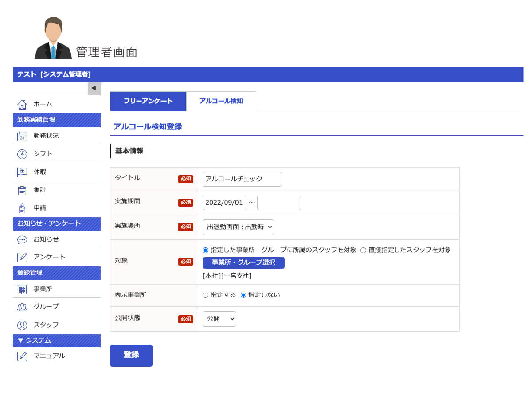Switch to the アルコール検知 tab

tap(221, 101)
